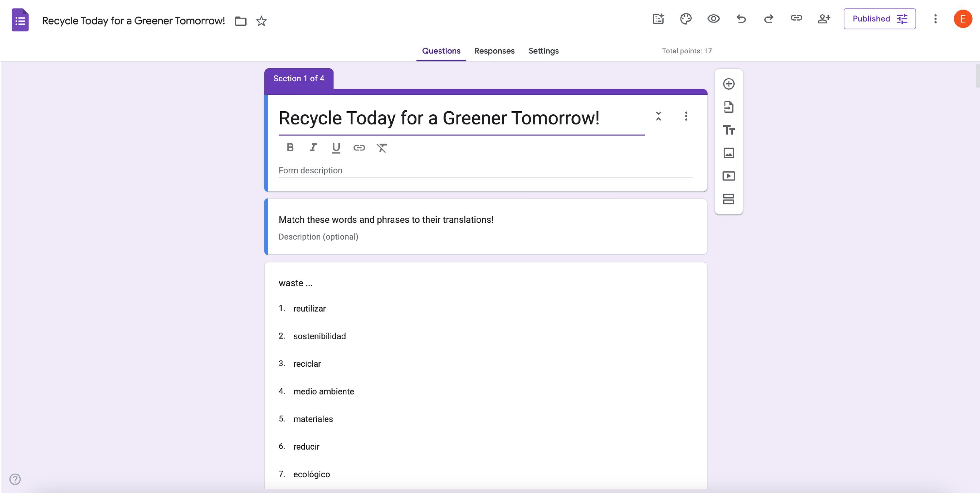Insert link in title

click(359, 148)
